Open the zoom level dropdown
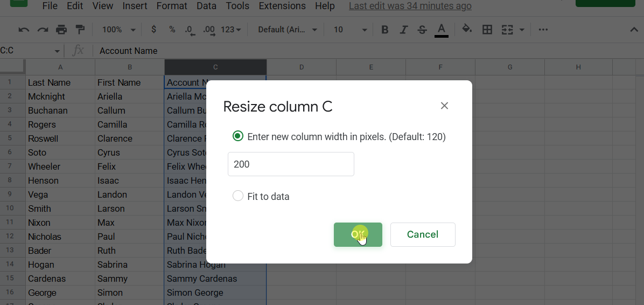Image resolution: width=644 pixels, height=305 pixels. [118, 30]
